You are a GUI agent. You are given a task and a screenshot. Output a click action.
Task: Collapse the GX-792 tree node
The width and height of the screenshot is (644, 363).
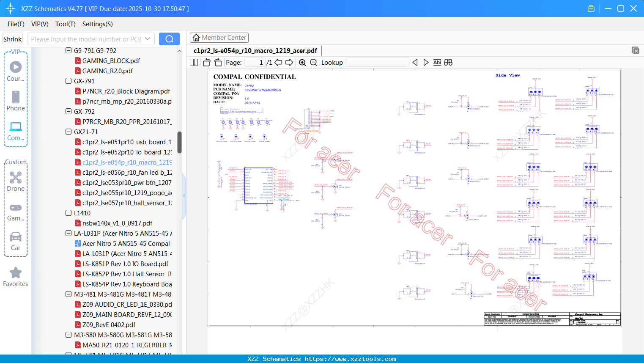point(69,111)
